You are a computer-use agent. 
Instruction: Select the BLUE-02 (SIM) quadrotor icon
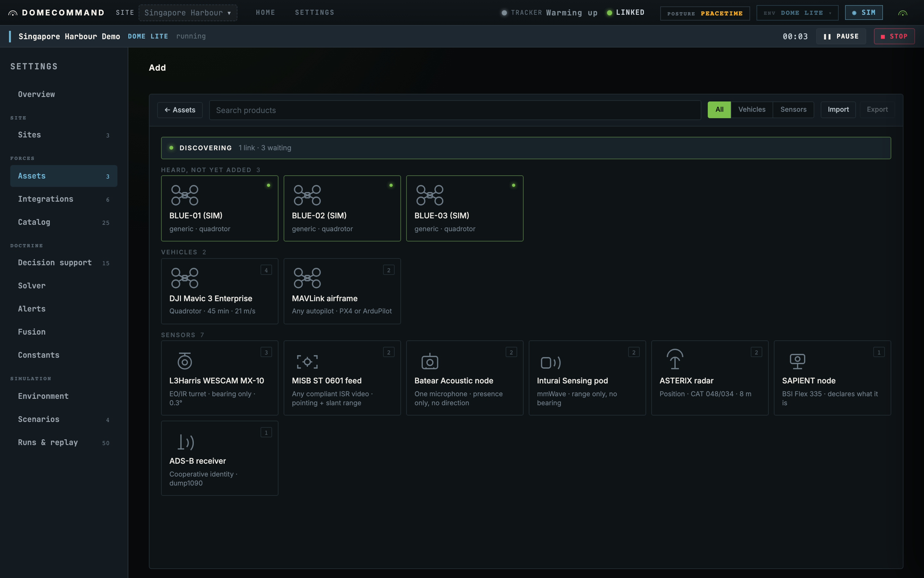(307, 195)
